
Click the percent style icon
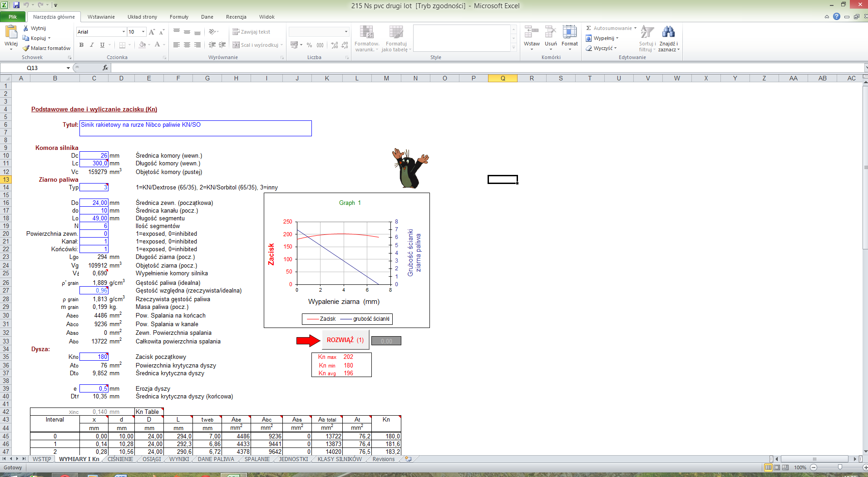[309, 45]
